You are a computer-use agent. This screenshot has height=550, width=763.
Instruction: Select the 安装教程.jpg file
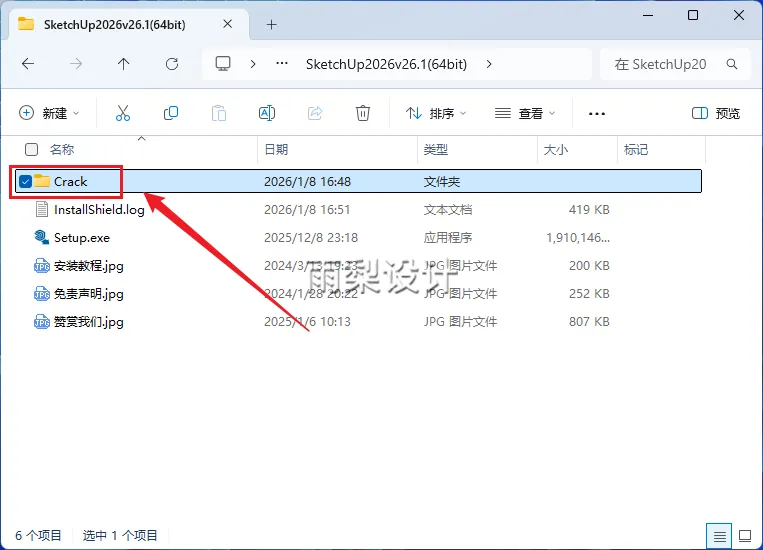(89, 266)
